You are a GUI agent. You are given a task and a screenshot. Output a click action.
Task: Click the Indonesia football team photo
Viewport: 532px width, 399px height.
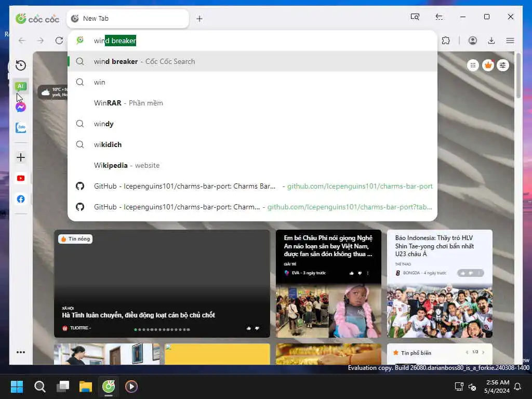click(x=440, y=312)
